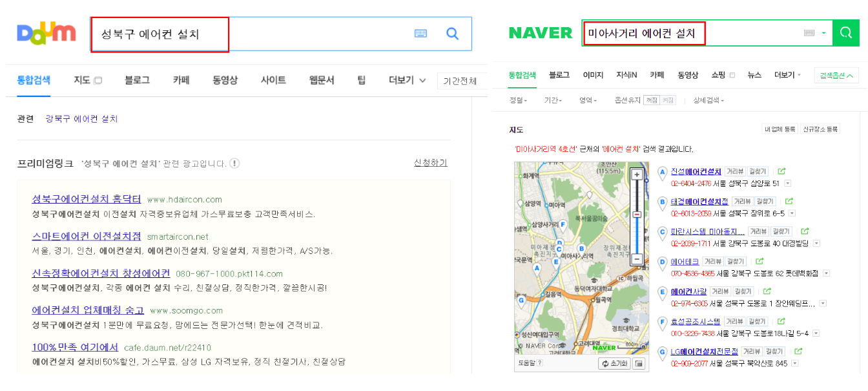Click the Daum logo
This screenshot has height=391, width=868.
point(46,33)
